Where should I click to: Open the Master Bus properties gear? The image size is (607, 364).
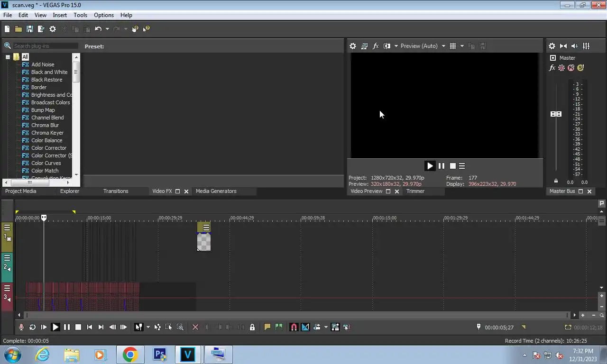coord(552,46)
